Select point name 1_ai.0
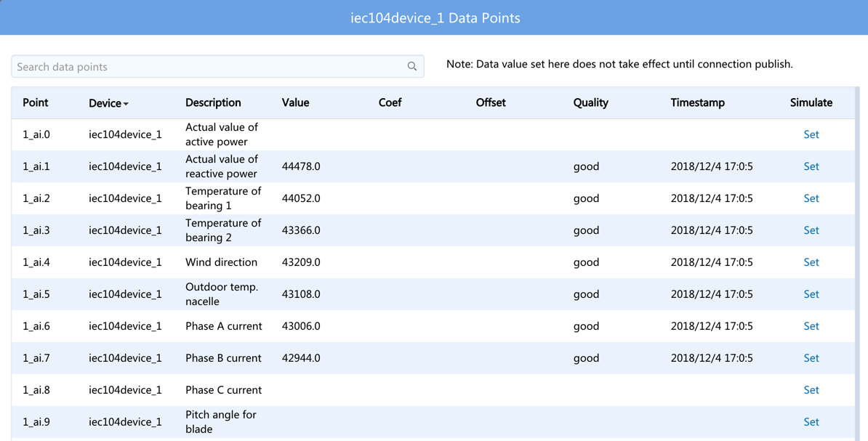Image resolution: width=868 pixels, height=441 pixels. coord(36,134)
